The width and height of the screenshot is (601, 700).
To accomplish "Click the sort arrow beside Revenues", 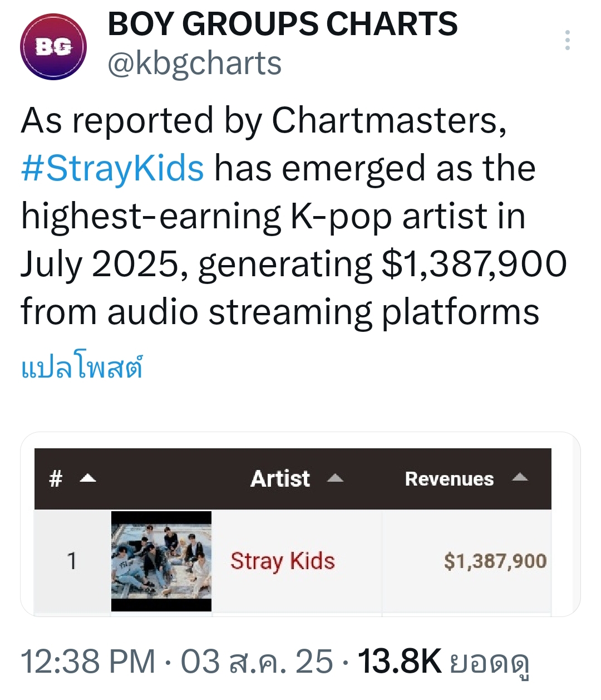I will tap(520, 477).
